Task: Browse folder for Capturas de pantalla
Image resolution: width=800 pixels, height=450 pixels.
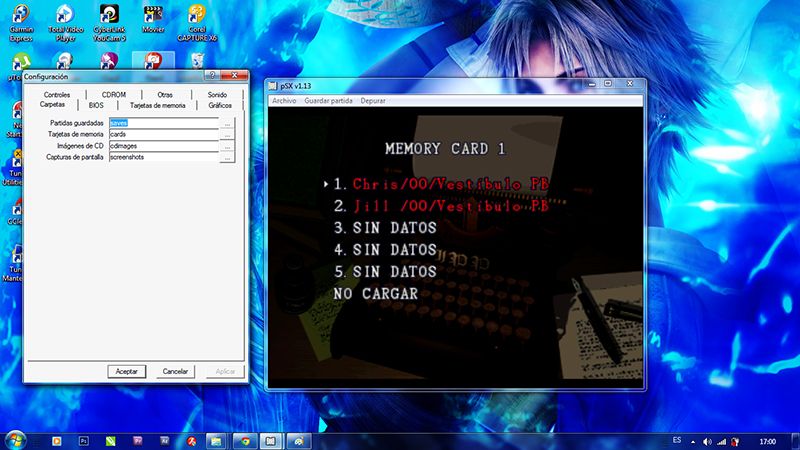Action: [x=227, y=158]
